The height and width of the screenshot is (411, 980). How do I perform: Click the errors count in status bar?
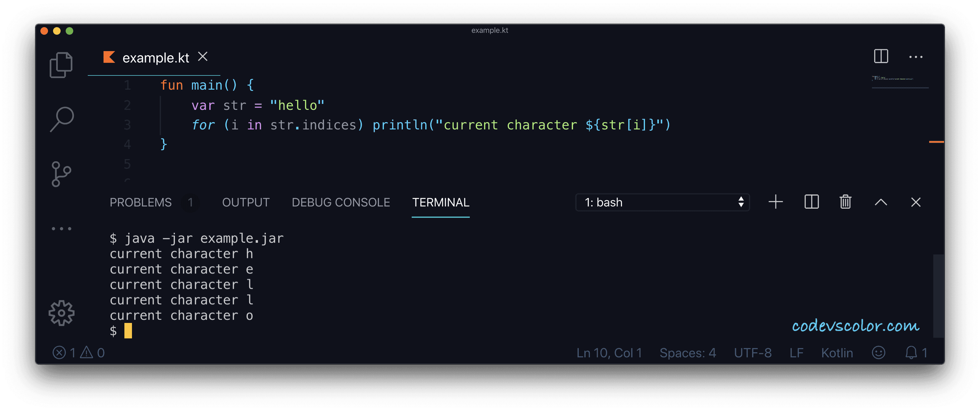(64, 353)
